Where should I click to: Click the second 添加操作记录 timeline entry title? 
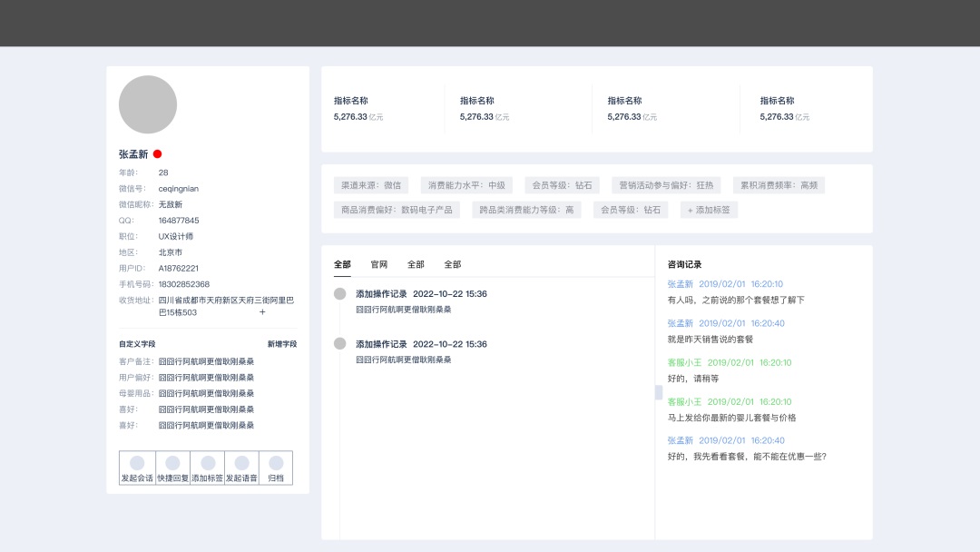coord(383,344)
